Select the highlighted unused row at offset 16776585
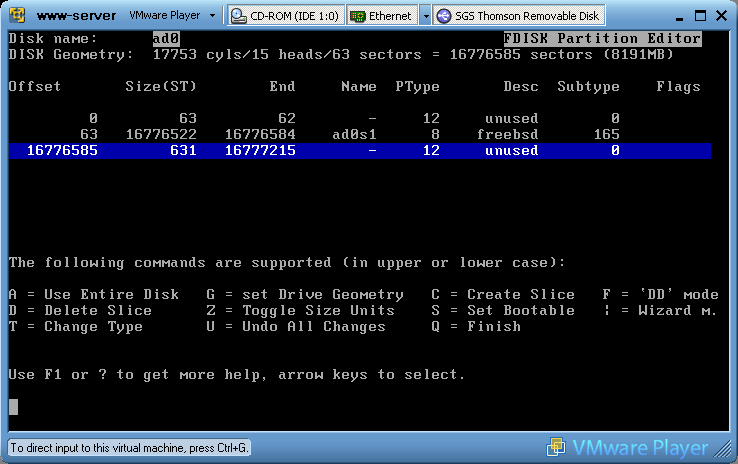The width and height of the screenshot is (738, 464). 360,151
